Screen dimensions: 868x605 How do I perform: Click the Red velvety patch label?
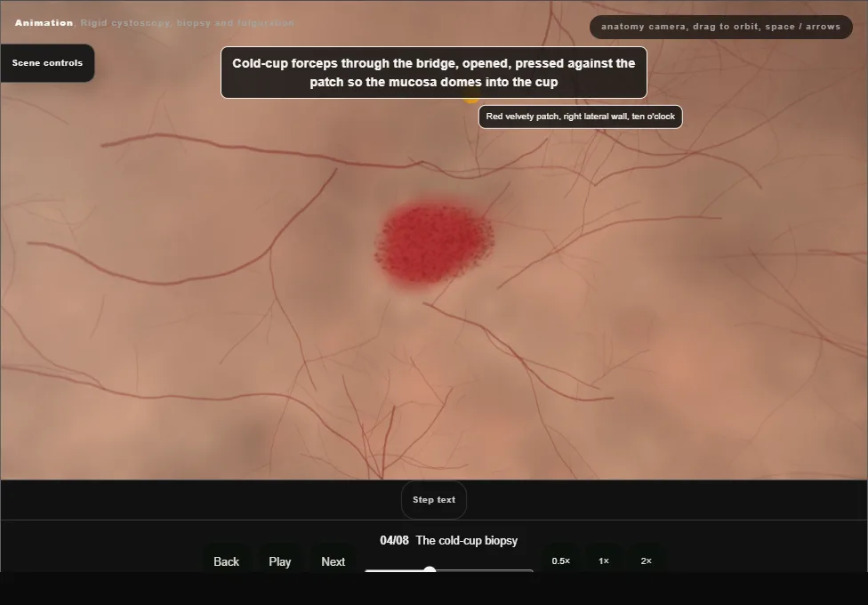point(580,117)
